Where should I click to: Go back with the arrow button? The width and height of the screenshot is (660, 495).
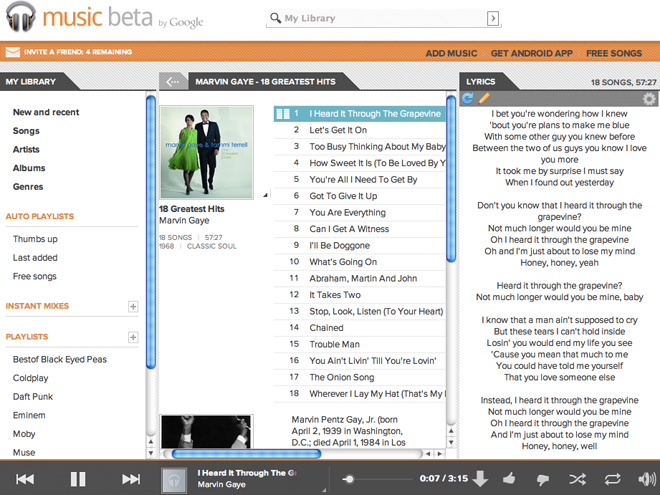coord(173,82)
